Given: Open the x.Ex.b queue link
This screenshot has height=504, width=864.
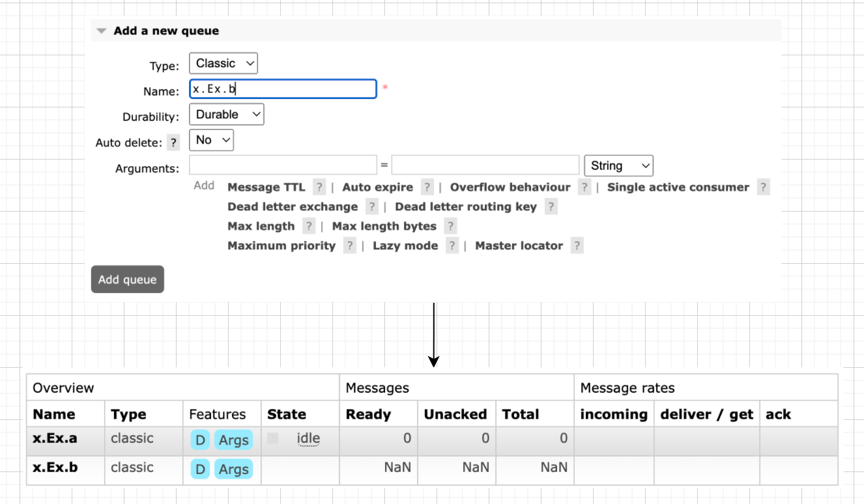Looking at the screenshot, I should point(55,468).
